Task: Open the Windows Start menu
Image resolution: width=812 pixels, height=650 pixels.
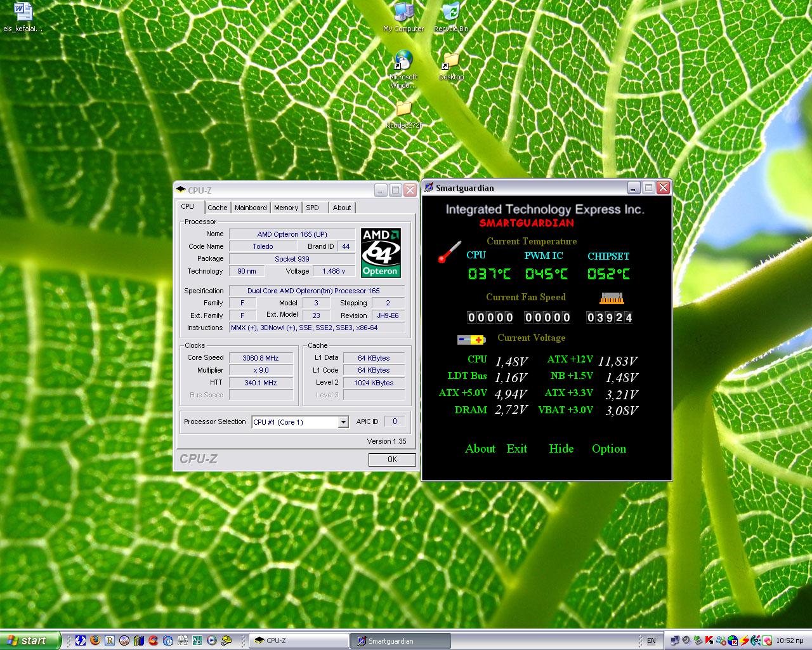Action: (x=30, y=640)
